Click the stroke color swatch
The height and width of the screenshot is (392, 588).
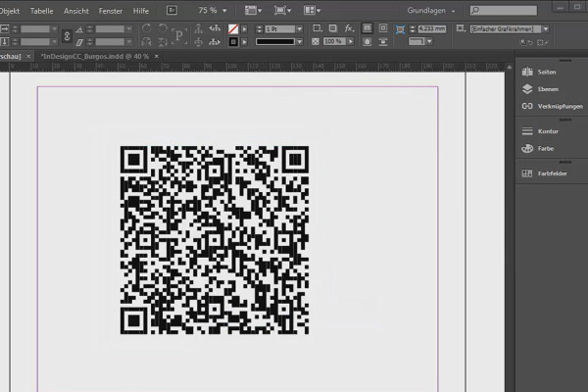click(233, 41)
